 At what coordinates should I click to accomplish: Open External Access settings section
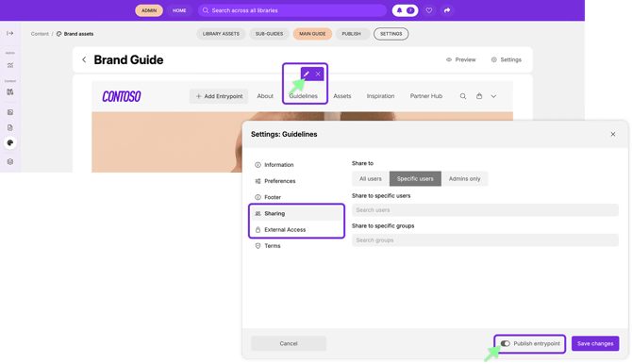pyautogui.click(x=296, y=229)
